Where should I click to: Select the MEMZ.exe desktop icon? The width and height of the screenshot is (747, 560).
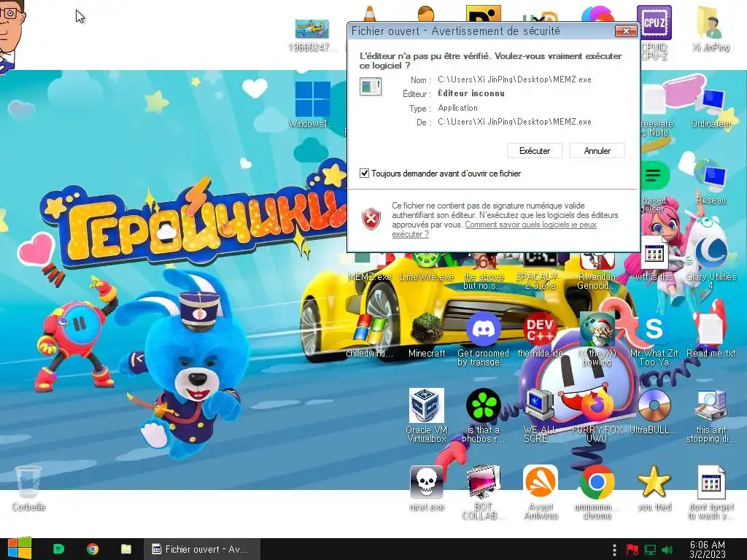click(369, 268)
